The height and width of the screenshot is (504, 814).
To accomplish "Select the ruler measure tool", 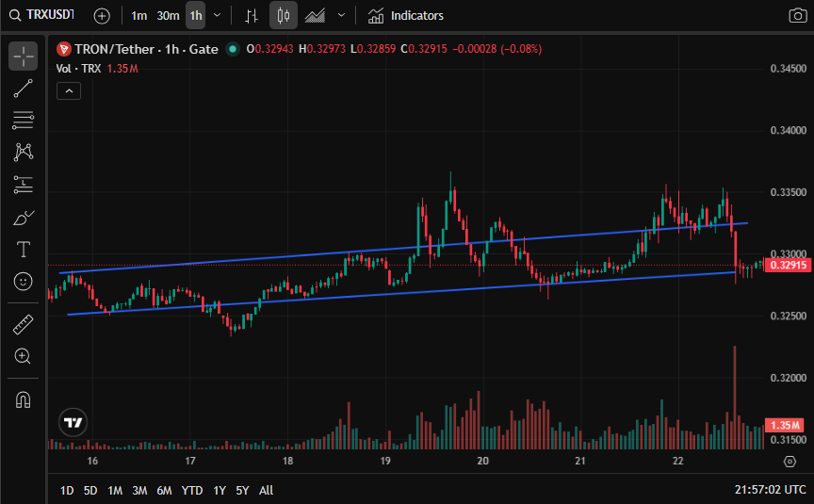I will click(23, 325).
